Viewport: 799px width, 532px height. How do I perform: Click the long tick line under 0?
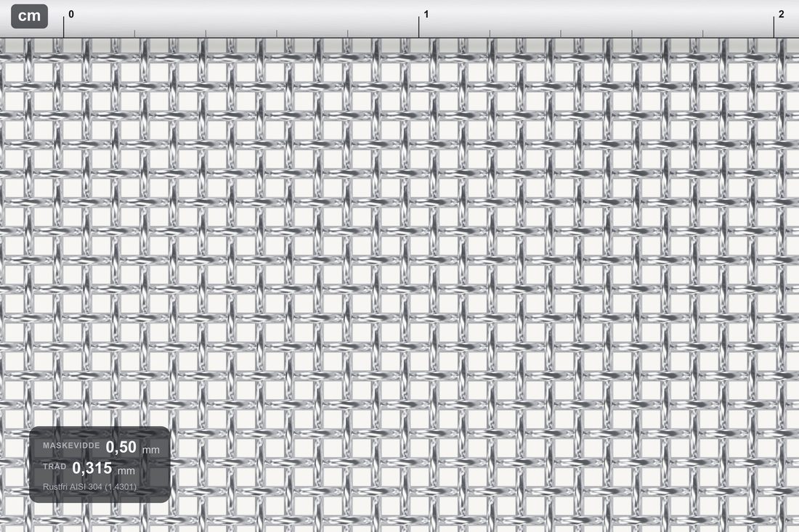point(64,26)
